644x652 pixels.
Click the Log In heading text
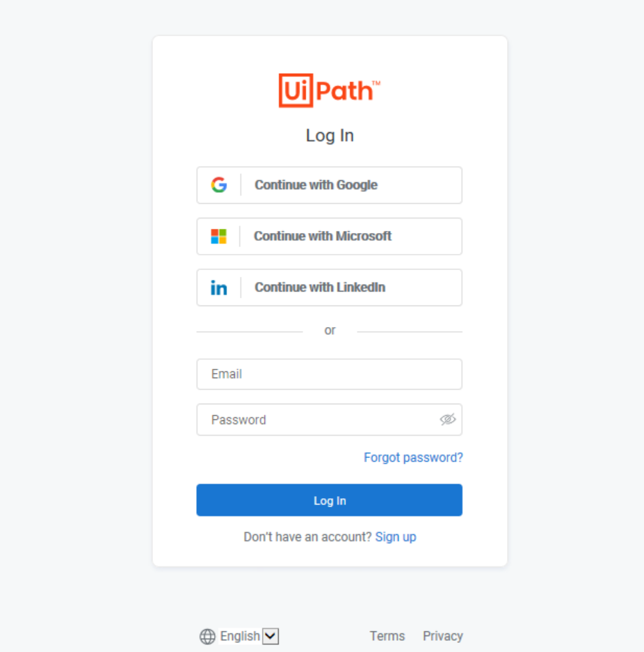330,136
